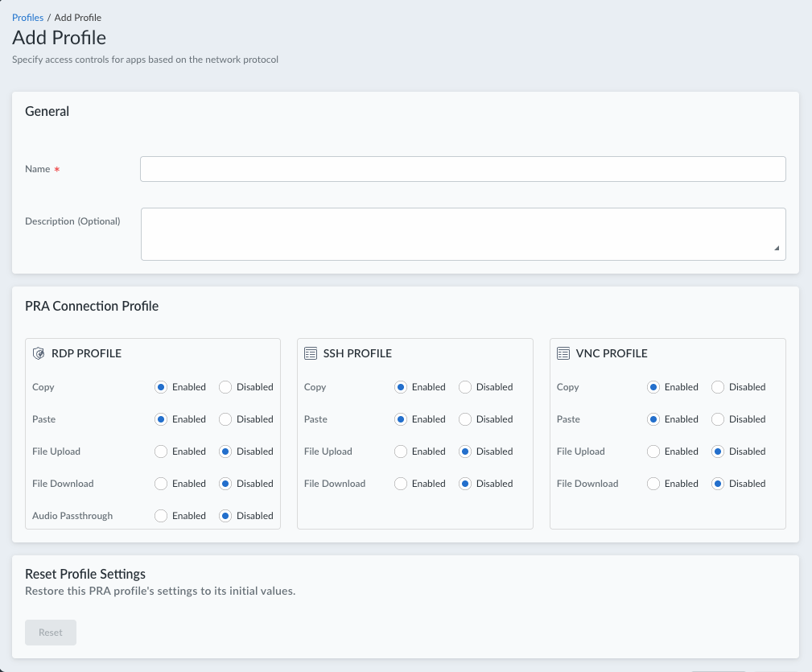Enable File Upload for RDP profile
This screenshot has width=812, height=672.
pos(161,451)
